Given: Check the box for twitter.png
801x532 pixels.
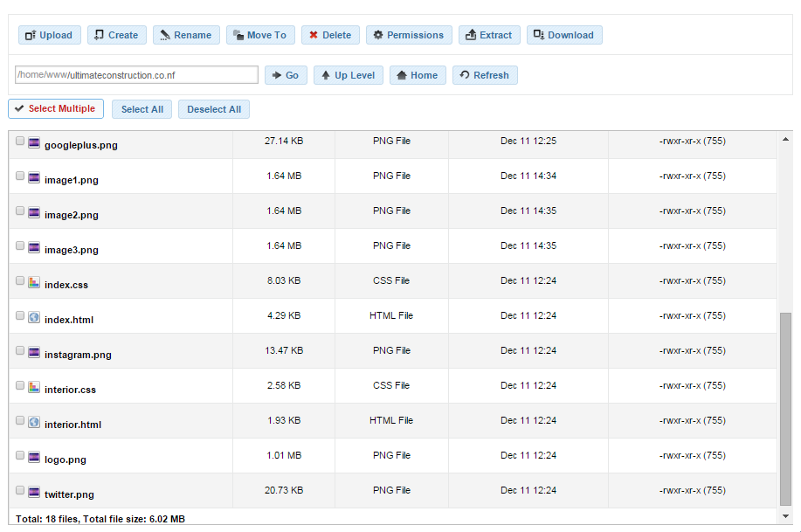Looking at the screenshot, I should click(x=20, y=490).
